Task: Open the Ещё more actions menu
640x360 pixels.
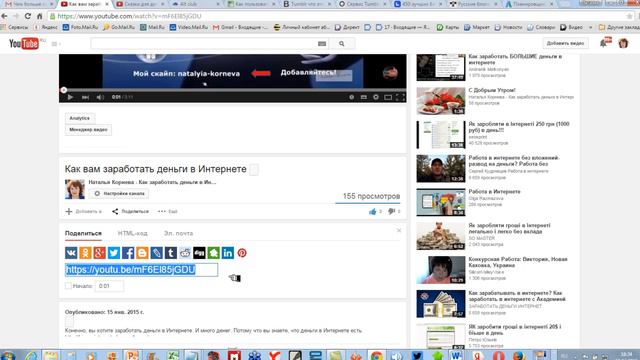Action: pyautogui.click(x=168, y=211)
